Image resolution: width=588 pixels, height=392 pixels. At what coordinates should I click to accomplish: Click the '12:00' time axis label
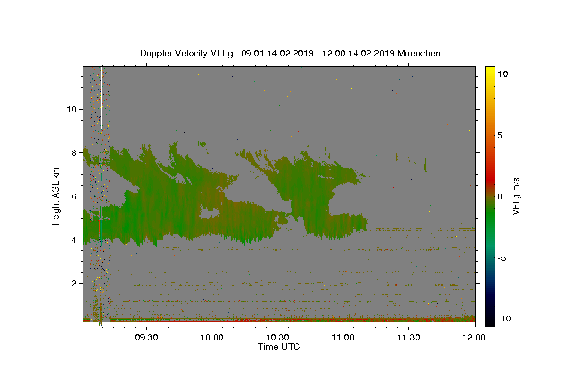[474, 338]
